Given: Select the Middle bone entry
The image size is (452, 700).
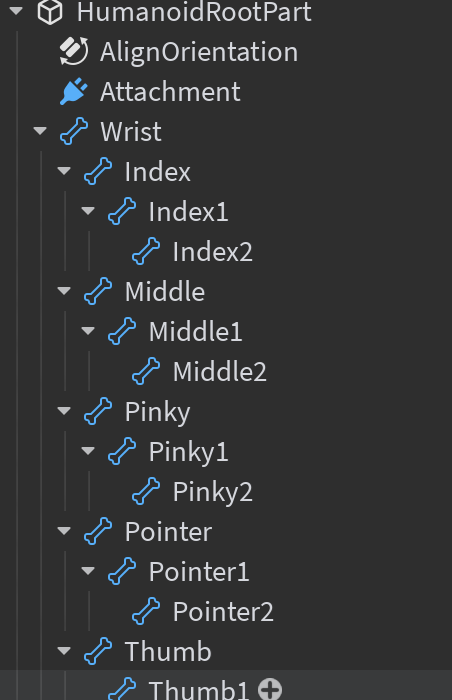Looking at the screenshot, I should 165,292.
